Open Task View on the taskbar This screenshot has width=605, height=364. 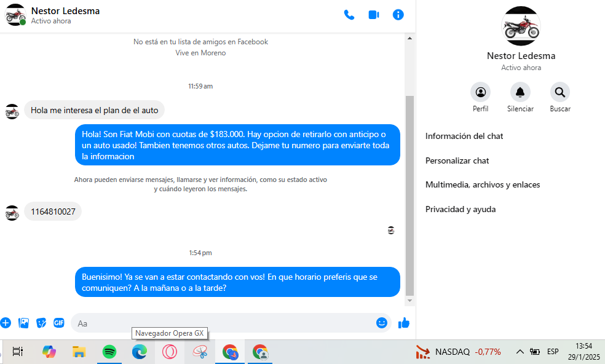click(x=18, y=352)
